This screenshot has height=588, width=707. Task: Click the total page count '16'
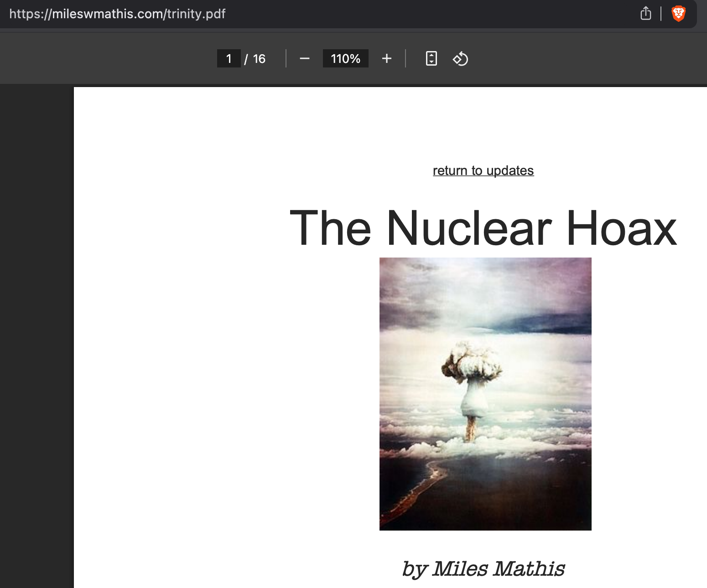point(259,59)
